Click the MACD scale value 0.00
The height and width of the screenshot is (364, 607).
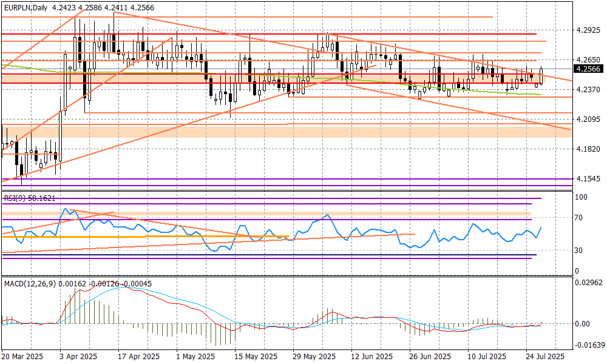583,323
